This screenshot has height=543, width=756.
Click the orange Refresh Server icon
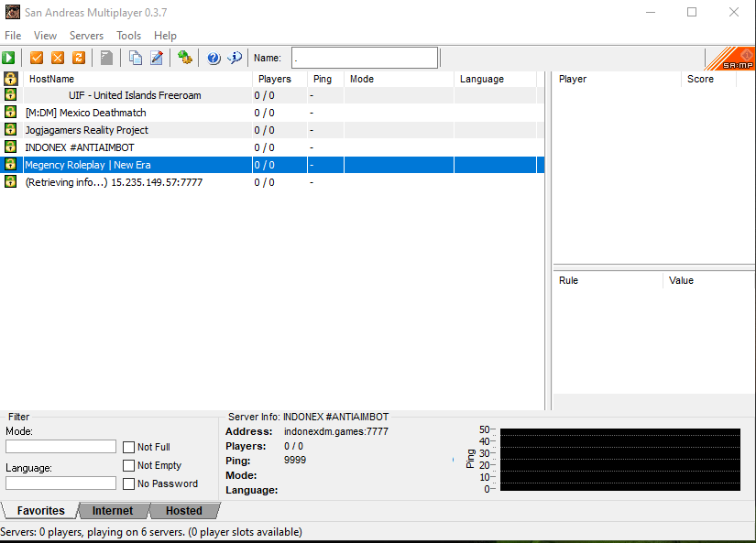pos(79,58)
